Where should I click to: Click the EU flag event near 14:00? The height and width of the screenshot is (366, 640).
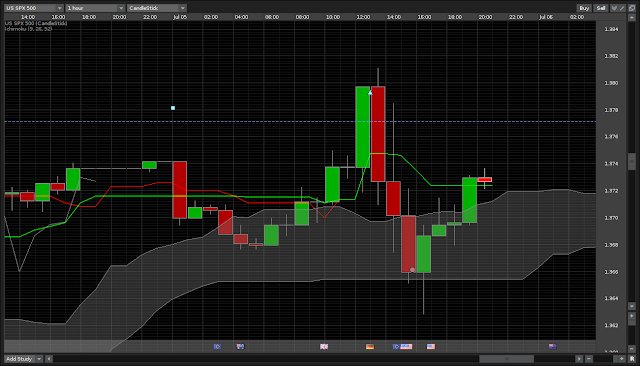point(396,346)
